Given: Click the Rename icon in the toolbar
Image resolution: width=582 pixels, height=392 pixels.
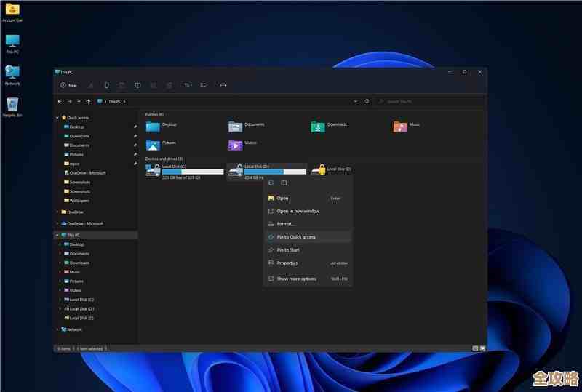Looking at the screenshot, I should (137, 85).
